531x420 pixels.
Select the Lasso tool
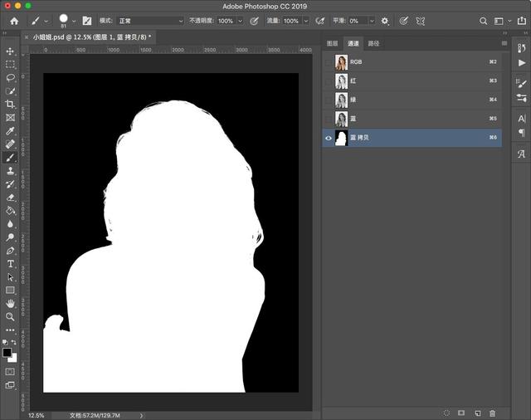coord(10,77)
